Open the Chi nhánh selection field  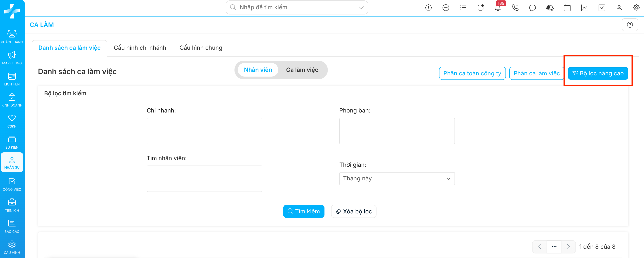204,131
